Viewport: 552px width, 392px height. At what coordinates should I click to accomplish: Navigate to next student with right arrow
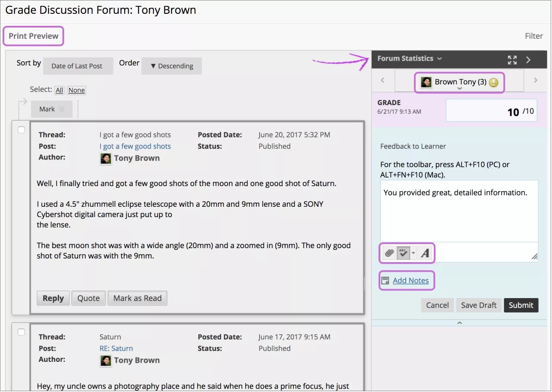[x=536, y=80]
